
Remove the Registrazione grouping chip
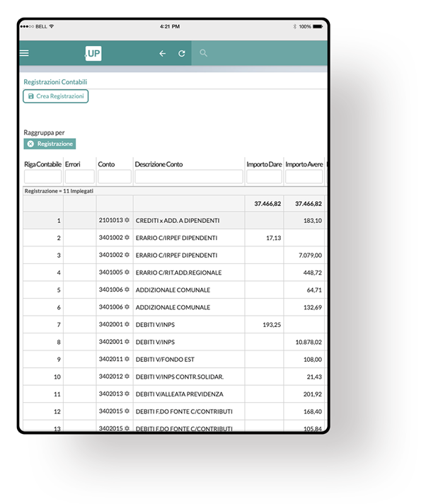(30, 144)
